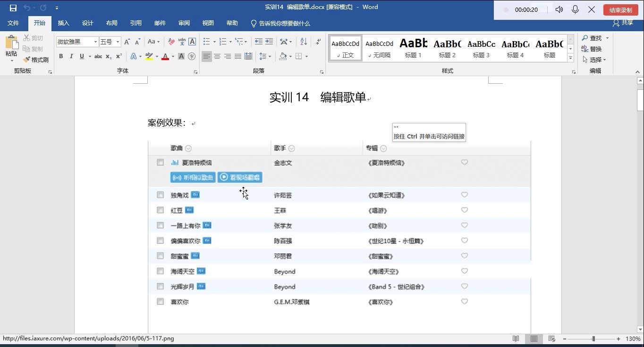
Task: Apply highlight color to text
Action: (148, 56)
